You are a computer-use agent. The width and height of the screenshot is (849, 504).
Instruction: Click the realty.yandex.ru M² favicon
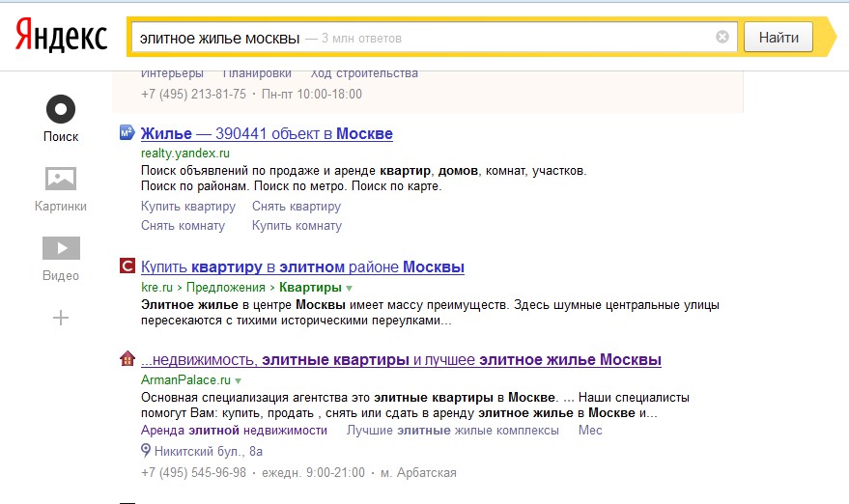coord(127,132)
